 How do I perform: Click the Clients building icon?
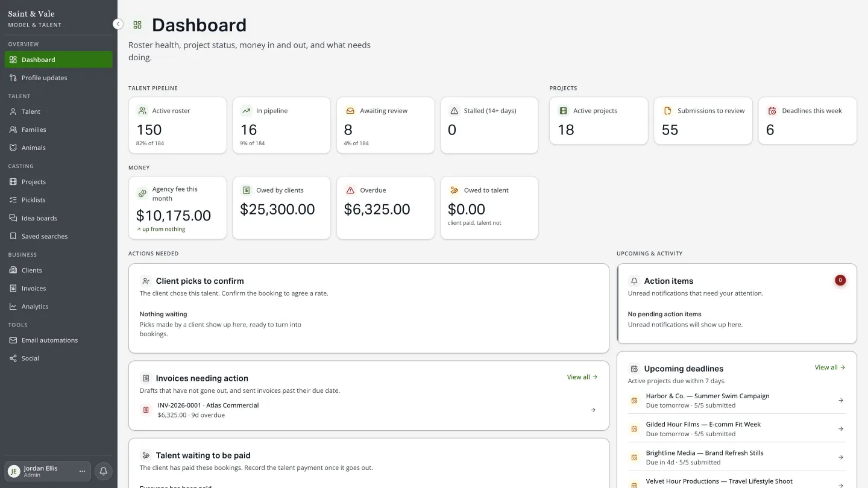pyautogui.click(x=13, y=271)
